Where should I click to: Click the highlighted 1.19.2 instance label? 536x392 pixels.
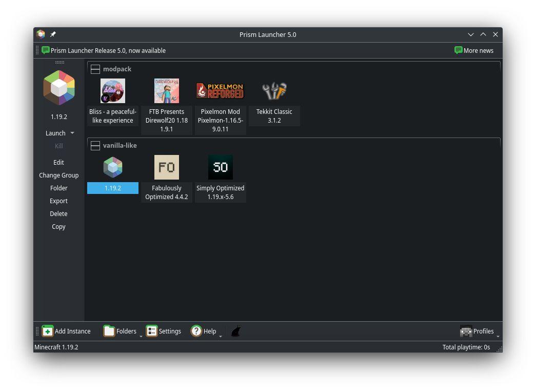pyautogui.click(x=113, y=188)
